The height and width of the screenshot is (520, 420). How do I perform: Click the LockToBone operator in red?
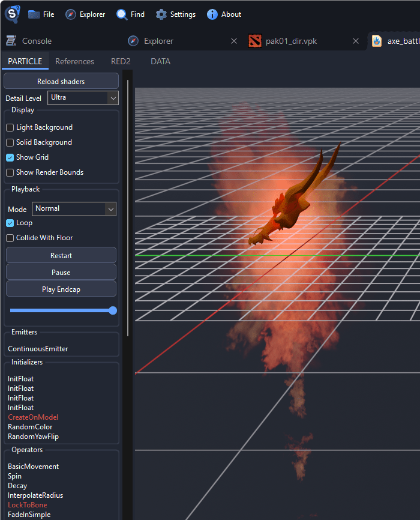click(x=28, y=505)
